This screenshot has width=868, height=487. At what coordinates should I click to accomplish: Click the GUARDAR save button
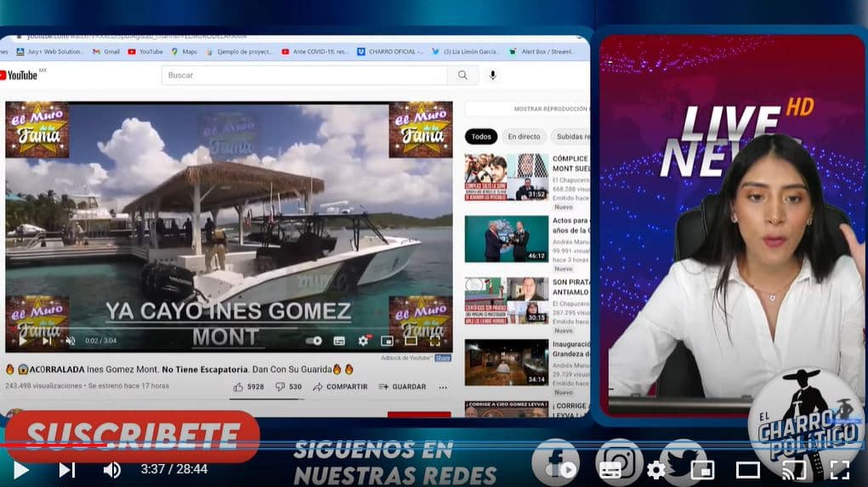tap(402, 387)
